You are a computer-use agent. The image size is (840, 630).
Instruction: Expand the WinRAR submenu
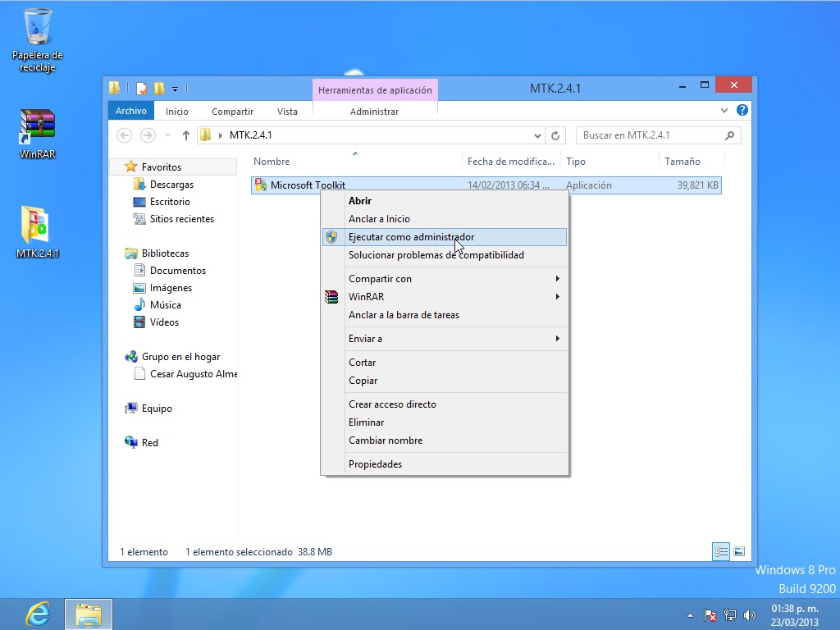[445, 297]
